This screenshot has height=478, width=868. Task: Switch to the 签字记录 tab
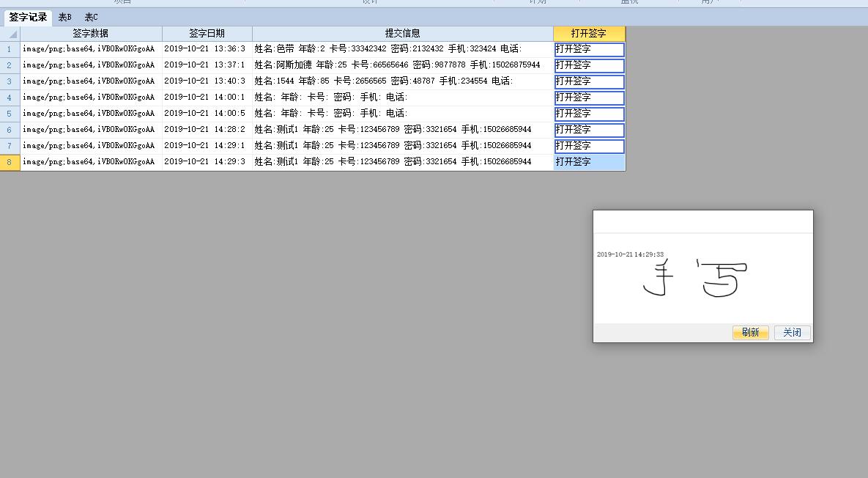[x=28, y=17]
